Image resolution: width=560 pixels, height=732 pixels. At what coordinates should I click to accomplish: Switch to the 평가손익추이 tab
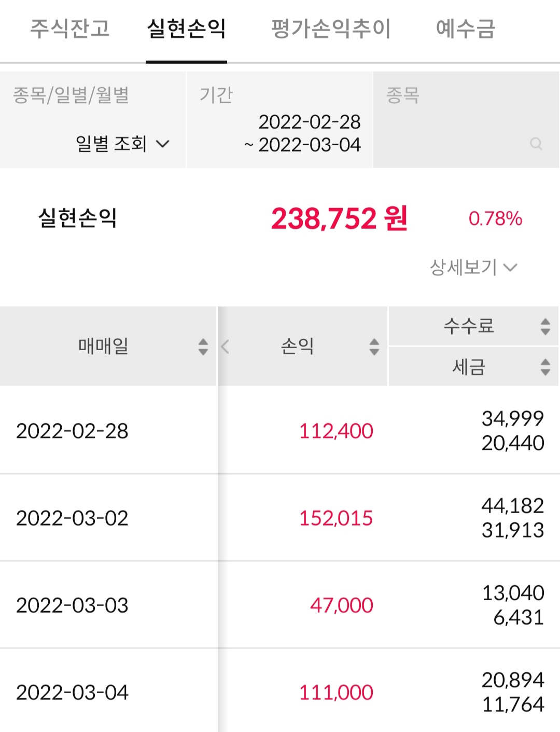tap(331, 29)
